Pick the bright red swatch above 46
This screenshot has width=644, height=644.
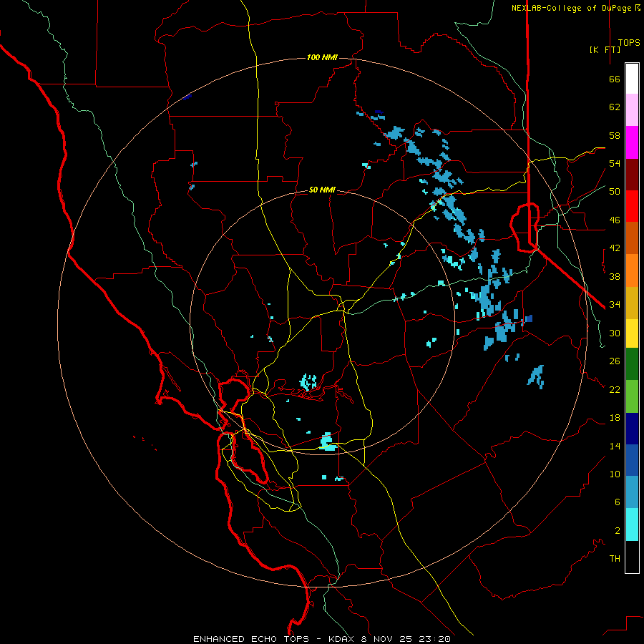pyautogui.click(x=632, y=206)
